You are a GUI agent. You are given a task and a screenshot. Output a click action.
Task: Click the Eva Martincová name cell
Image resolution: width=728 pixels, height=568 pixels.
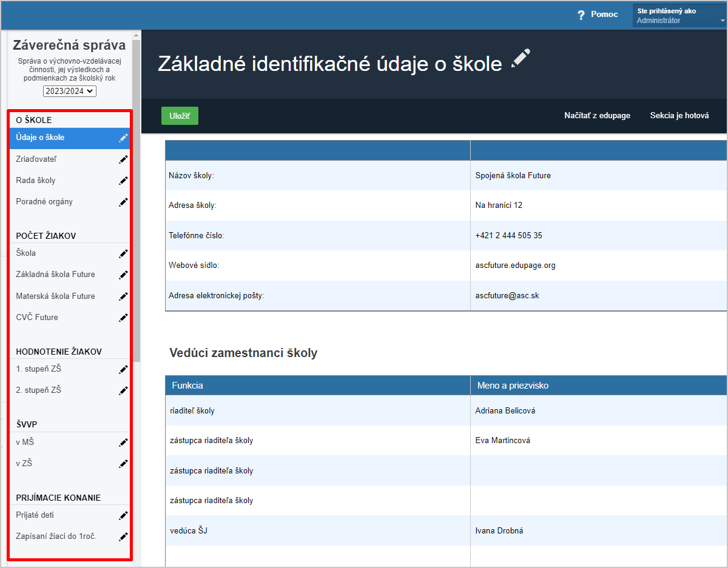pyautogui.click(x=599, y=441)
